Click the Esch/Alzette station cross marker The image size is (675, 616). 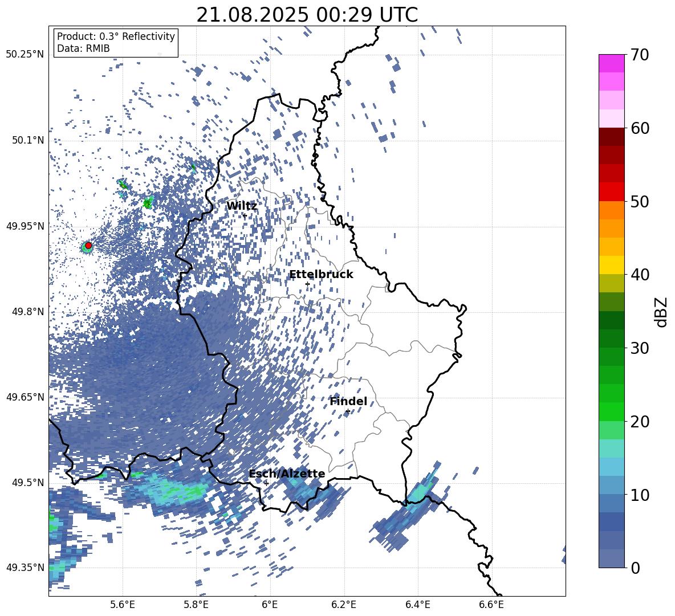tap(266, 483)
